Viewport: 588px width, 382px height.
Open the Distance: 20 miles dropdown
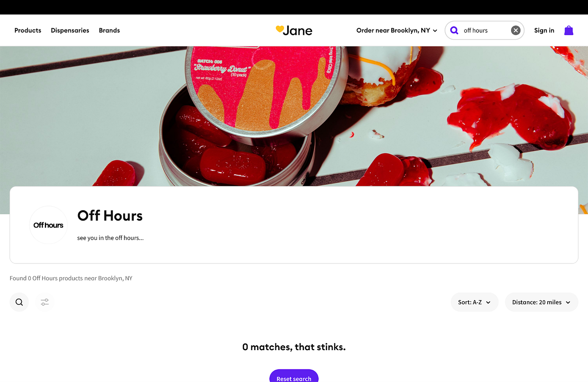pyautogui.click(x=542, y=302)
